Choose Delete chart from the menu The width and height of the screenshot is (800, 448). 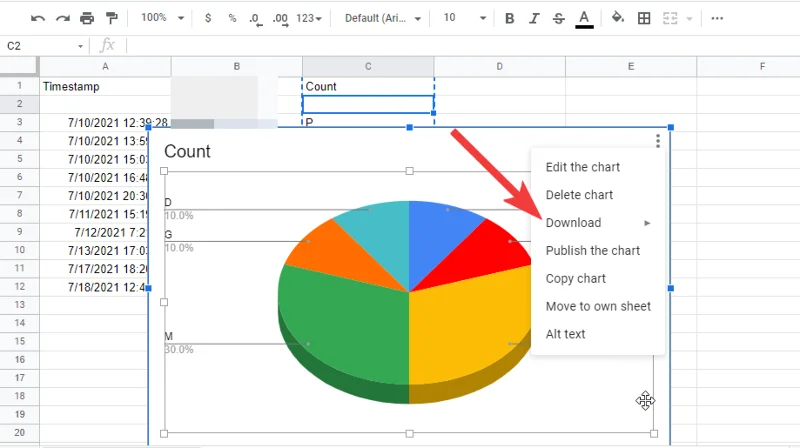[579, 195]
